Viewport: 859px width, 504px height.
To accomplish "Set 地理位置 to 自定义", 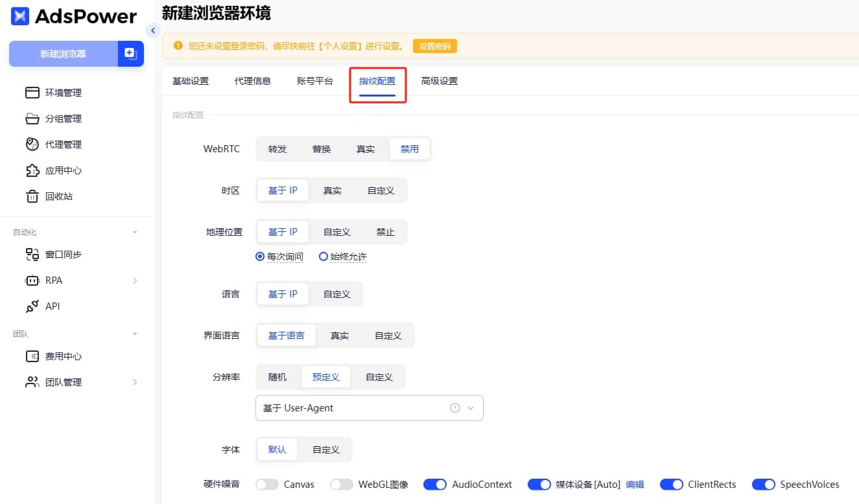I will (337, 232).
